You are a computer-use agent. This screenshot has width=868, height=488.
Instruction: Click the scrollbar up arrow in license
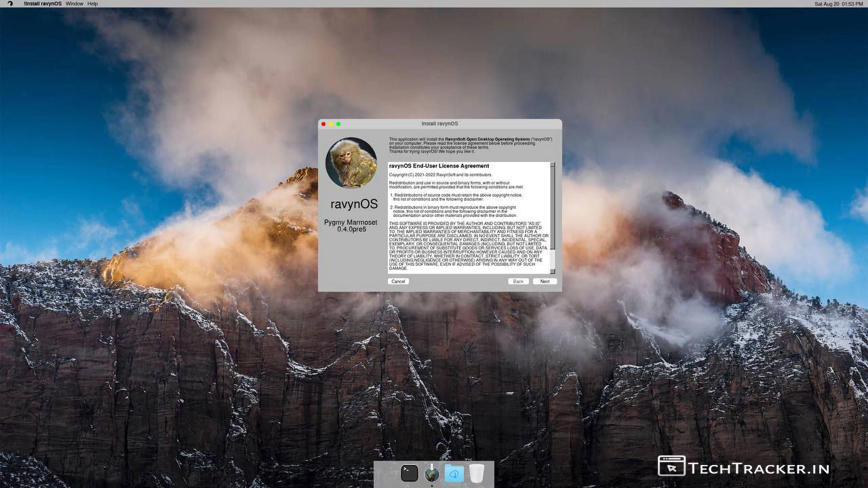tap(553, 165)
